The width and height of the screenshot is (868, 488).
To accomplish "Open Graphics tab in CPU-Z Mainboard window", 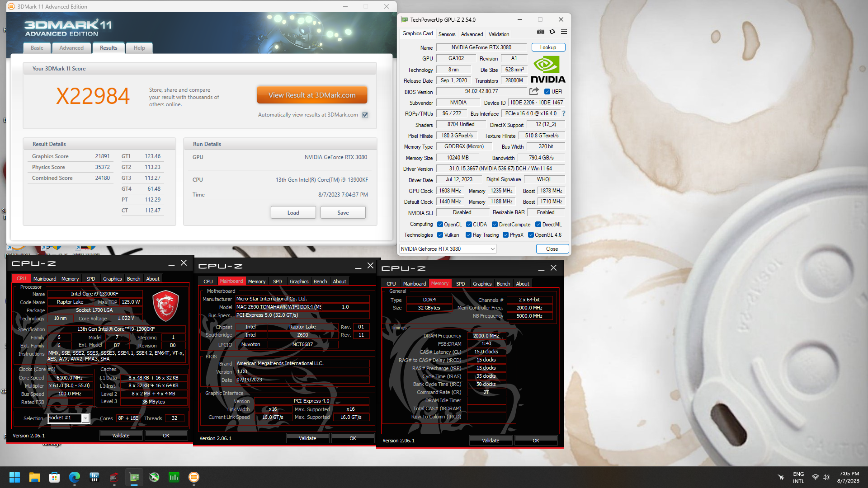I will pos(299,282).
